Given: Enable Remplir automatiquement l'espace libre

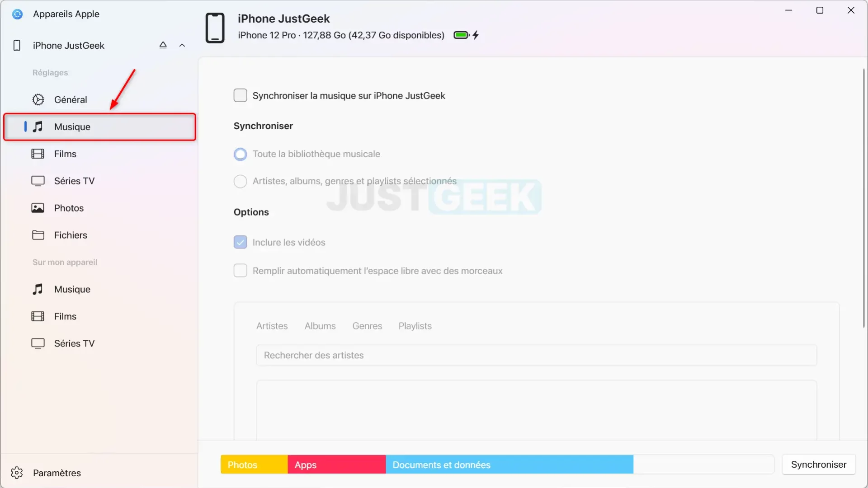Looking at the screenshot, I should pos(240,271).
